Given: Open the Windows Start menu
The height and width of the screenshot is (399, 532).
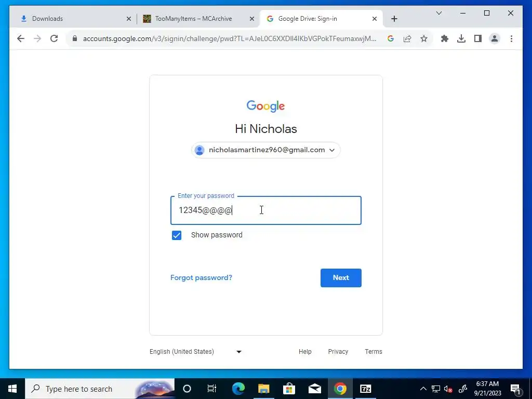Looking at the screenshot, I should pos(12,389).
